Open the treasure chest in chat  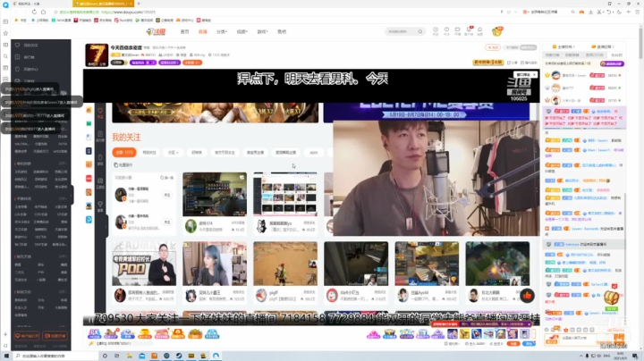click(611, 298)
